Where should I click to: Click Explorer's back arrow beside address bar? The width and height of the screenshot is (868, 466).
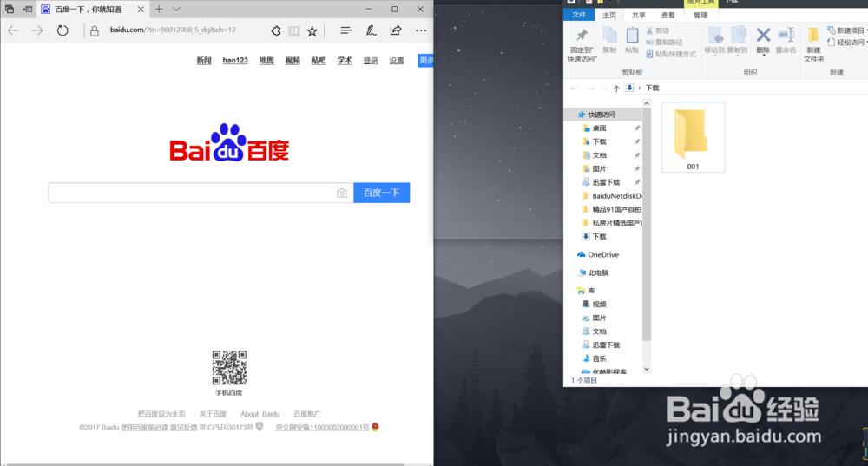[574, 89]
